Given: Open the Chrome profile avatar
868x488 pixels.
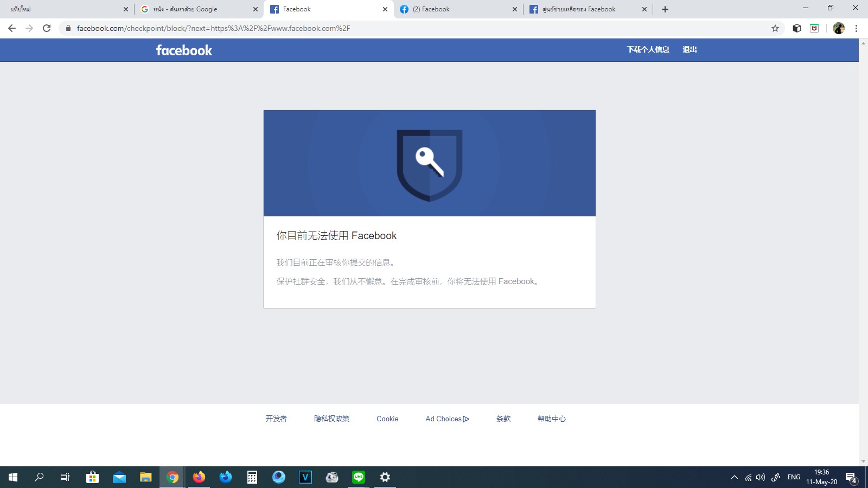Looking at the screenshot, I should [x=839, y=28].
